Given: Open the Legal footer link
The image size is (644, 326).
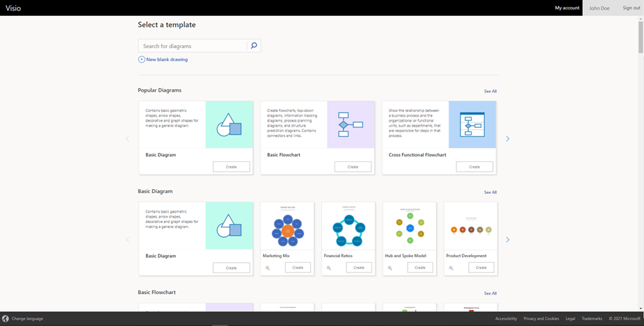Looking at the screenshot, I should pyautogui.click(x=570, y=318).
